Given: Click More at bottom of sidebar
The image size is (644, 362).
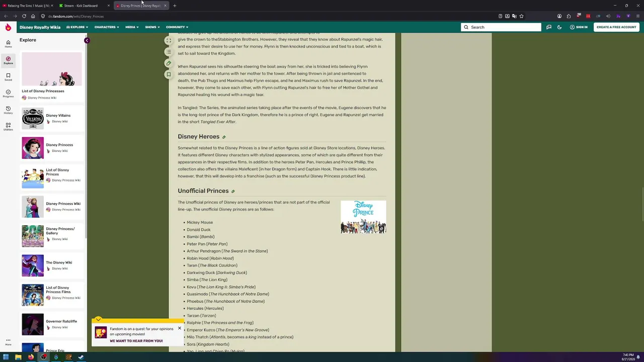Looking at the screenshot, I should (8, 342).
